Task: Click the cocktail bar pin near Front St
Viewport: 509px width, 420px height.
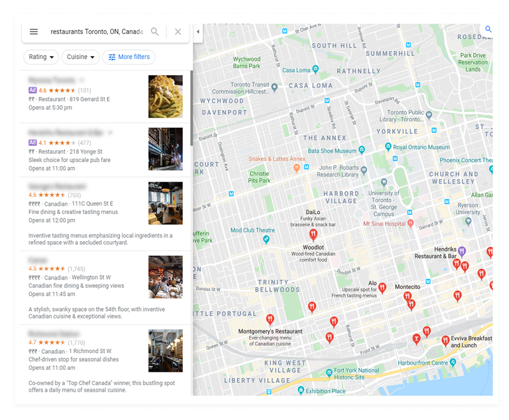Action: coord(416,339)
